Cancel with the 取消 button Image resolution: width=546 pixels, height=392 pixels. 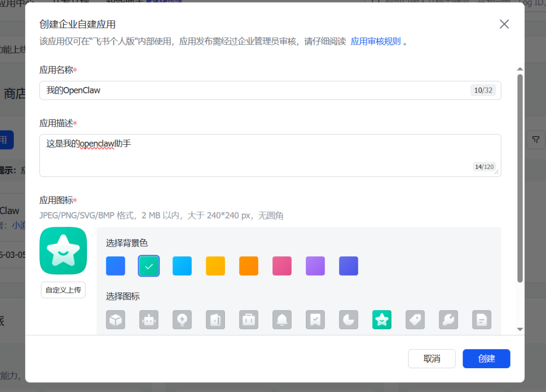tap(431, 359)
